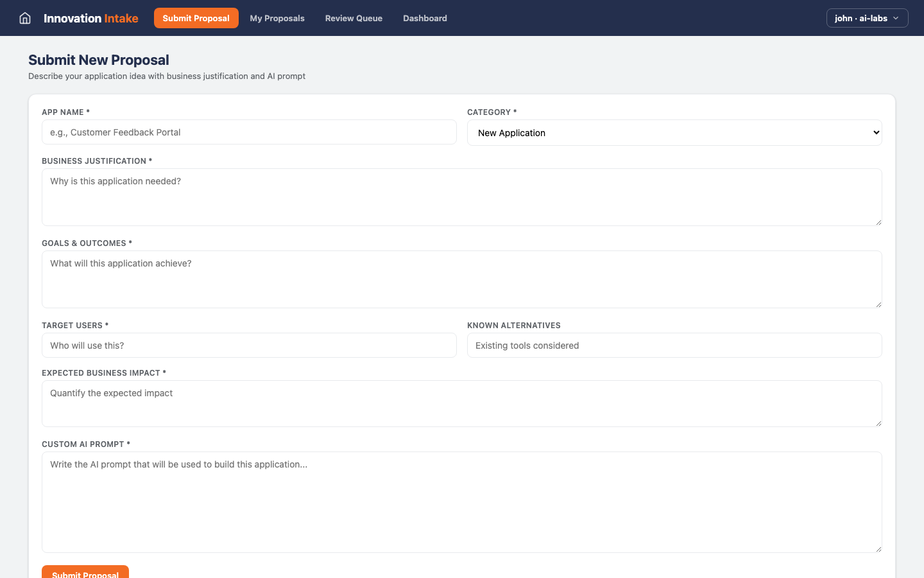The image size is (924, 578).
Task: Select the Custom AI Prompt text area
Action: (x=461, y=501)
